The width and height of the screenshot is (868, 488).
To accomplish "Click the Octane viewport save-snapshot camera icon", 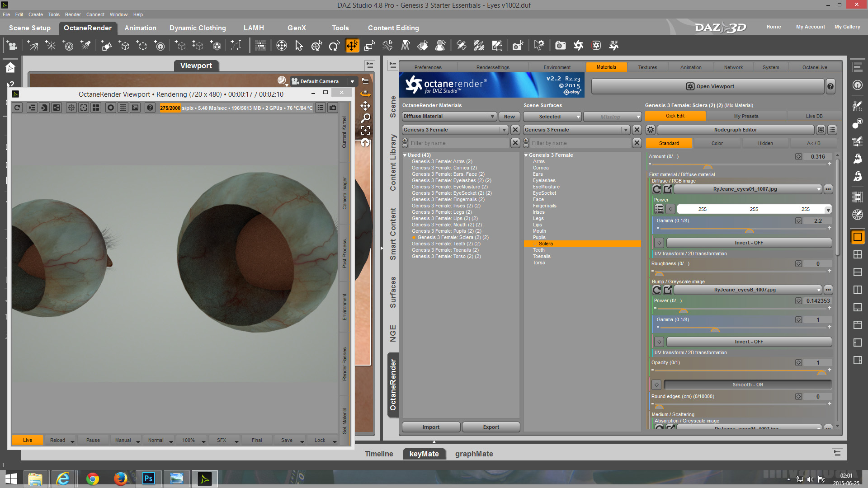I will pos(333,108).
